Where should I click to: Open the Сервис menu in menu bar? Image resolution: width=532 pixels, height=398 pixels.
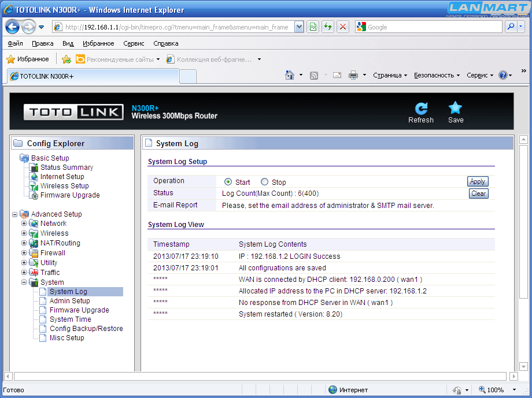[134, 43]
